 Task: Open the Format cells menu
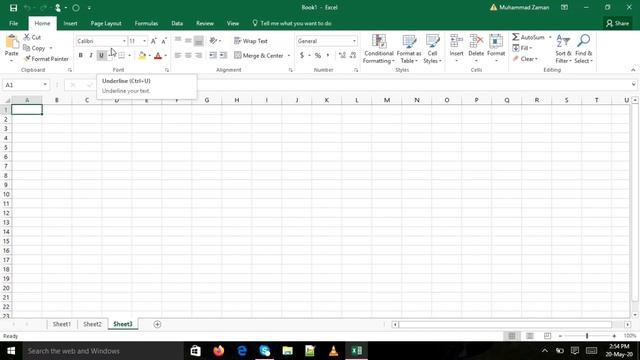(496, 48)
